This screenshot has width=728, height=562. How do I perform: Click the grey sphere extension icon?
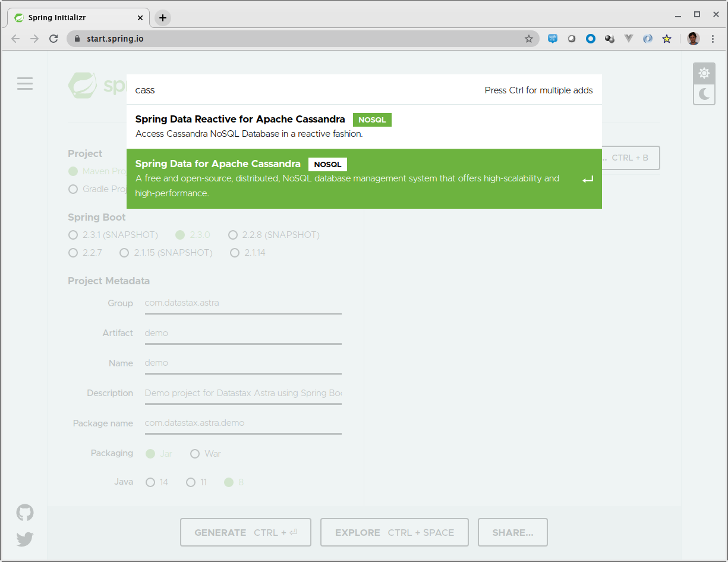tap(572, 39)
